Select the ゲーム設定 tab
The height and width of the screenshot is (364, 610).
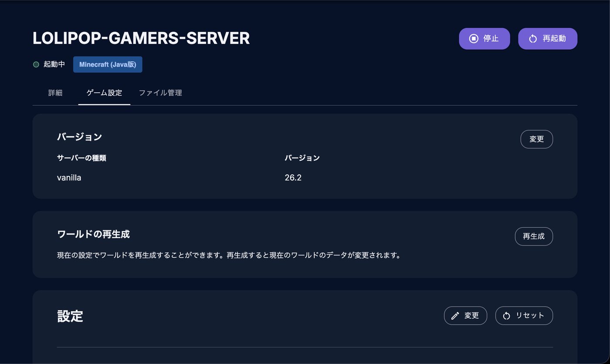104,93
